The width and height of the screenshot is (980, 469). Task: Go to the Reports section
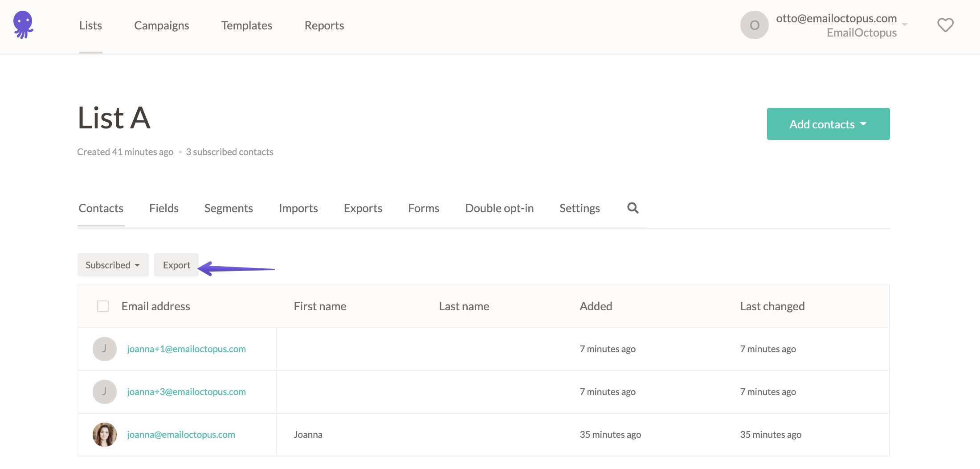(324, 25)
